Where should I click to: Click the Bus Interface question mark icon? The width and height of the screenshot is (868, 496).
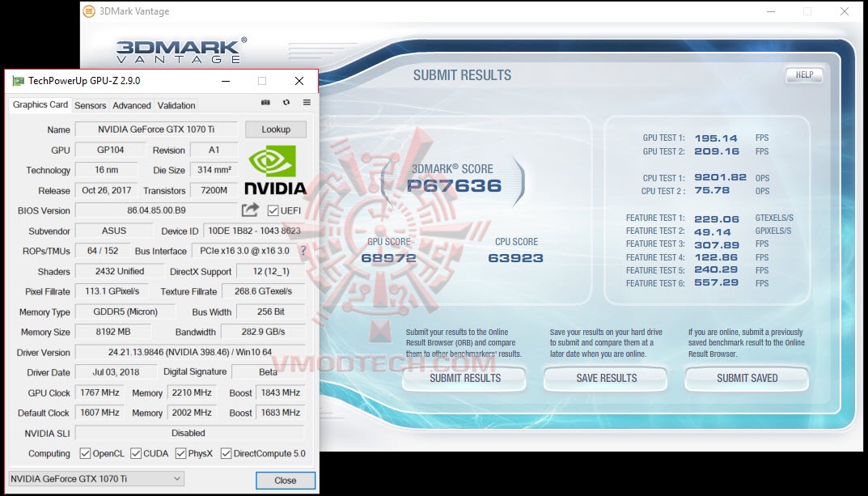[x=303, y=251]
